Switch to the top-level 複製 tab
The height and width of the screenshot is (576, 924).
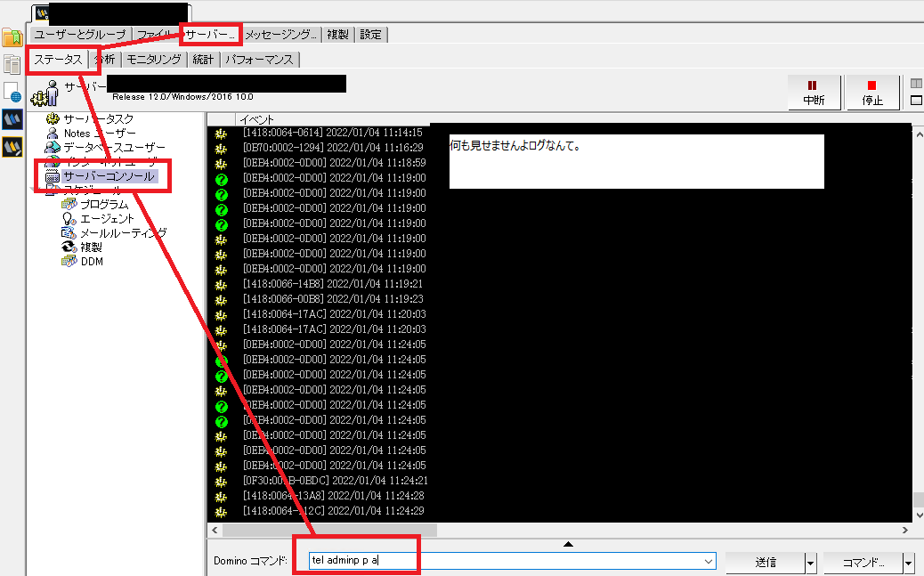[337, 35]
